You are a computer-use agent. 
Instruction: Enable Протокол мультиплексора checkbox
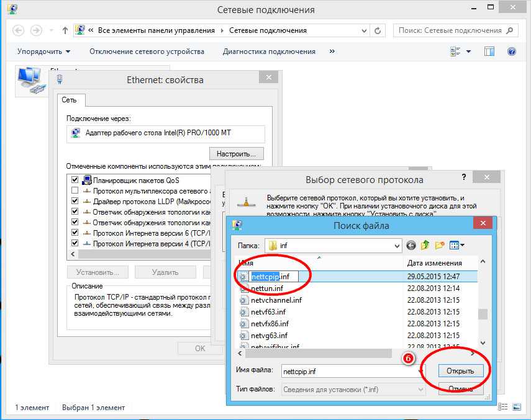point(75,191)
